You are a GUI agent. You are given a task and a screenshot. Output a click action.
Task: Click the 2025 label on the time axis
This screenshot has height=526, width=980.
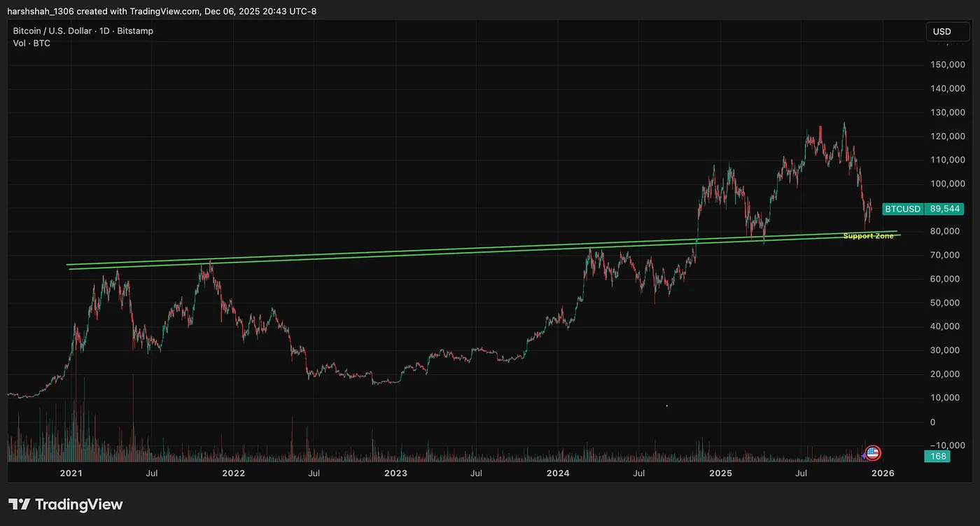coord(720,473)
